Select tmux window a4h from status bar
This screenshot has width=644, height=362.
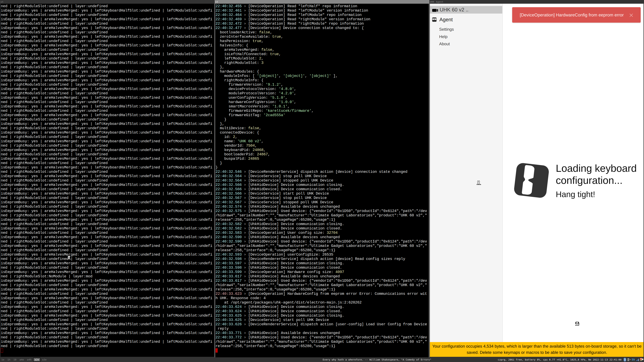click(29, 360)
